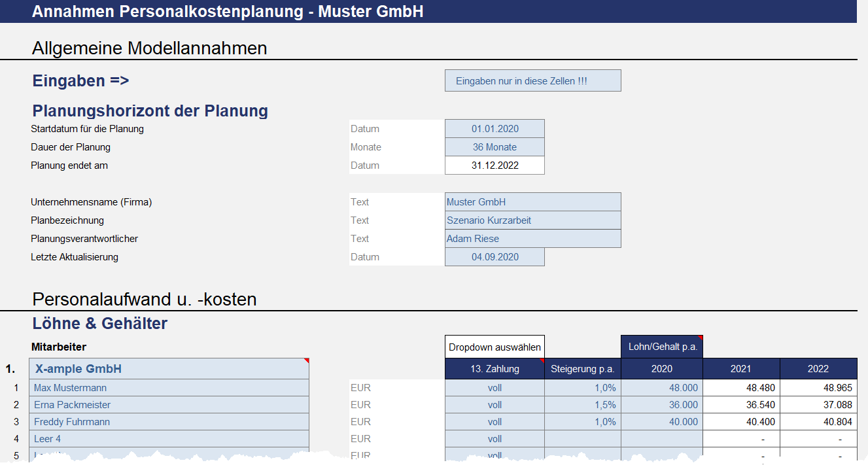Image resolution: width=868 pixels, height=469 pixels.
Task: Open 13. Zahlung dropdown for Erna Packmeister
Action: point(495,405)
